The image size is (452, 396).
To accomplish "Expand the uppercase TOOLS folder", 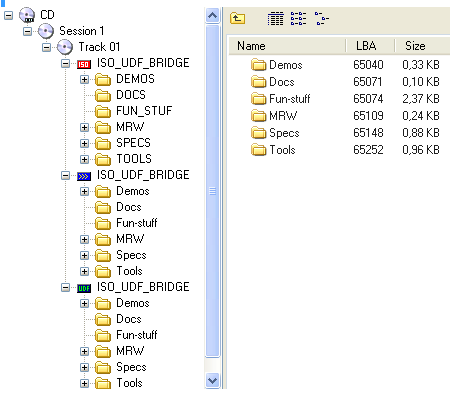I will (x=84, y=159).
